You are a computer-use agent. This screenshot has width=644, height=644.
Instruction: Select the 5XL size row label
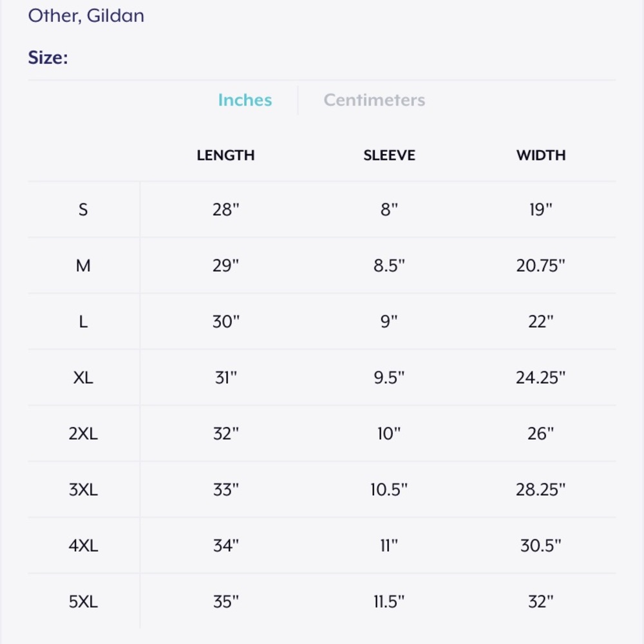tap(83, 601)
